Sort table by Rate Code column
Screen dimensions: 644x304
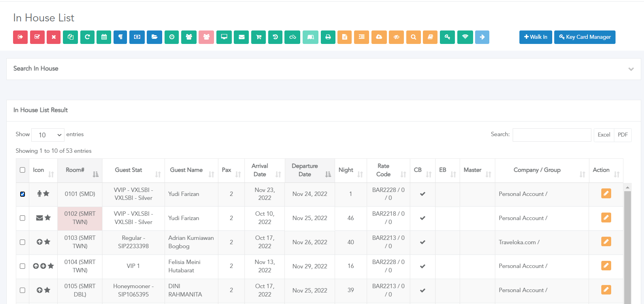(388, 170)
